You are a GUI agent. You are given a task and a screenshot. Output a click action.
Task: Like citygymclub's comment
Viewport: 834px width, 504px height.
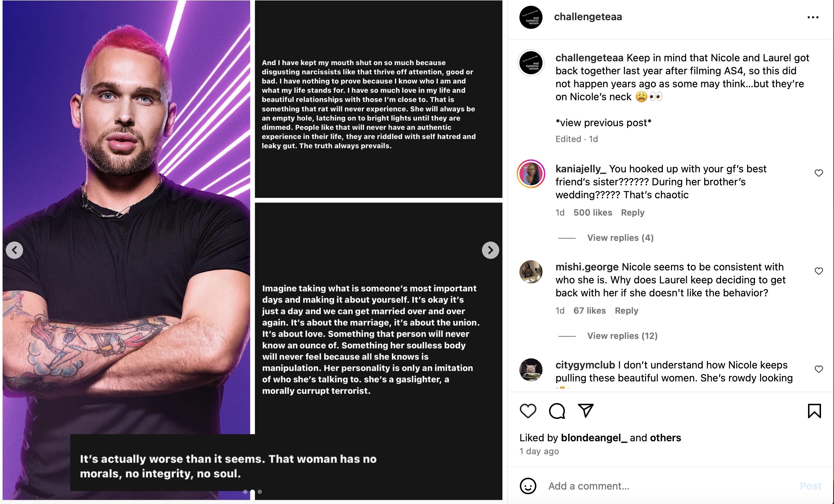(x=818, y=369)
